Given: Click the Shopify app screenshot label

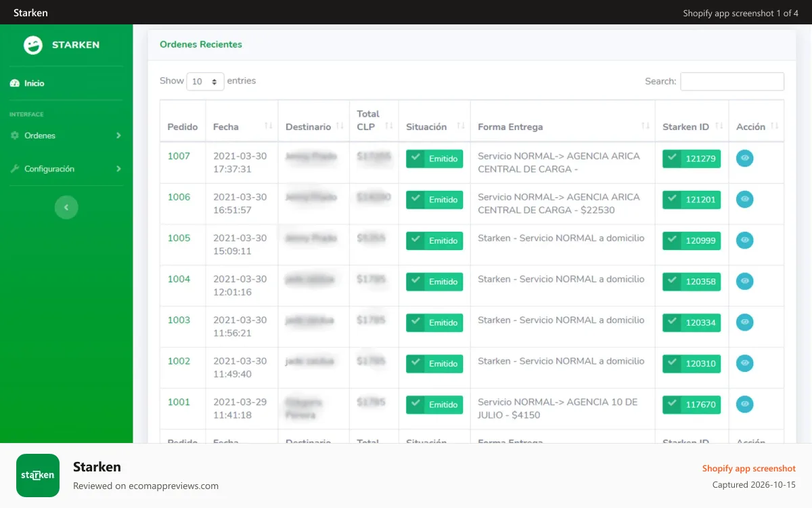Looking at the screenshot, I should (749, 468).
